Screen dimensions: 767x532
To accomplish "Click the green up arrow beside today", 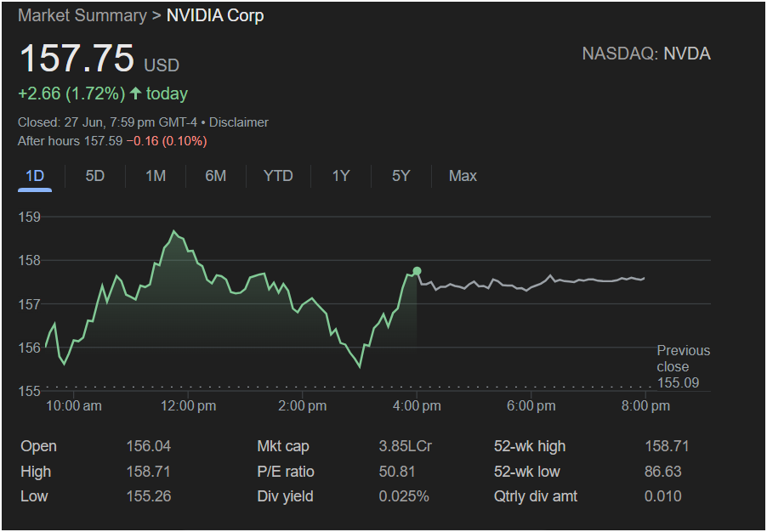I will click(135, 93).
